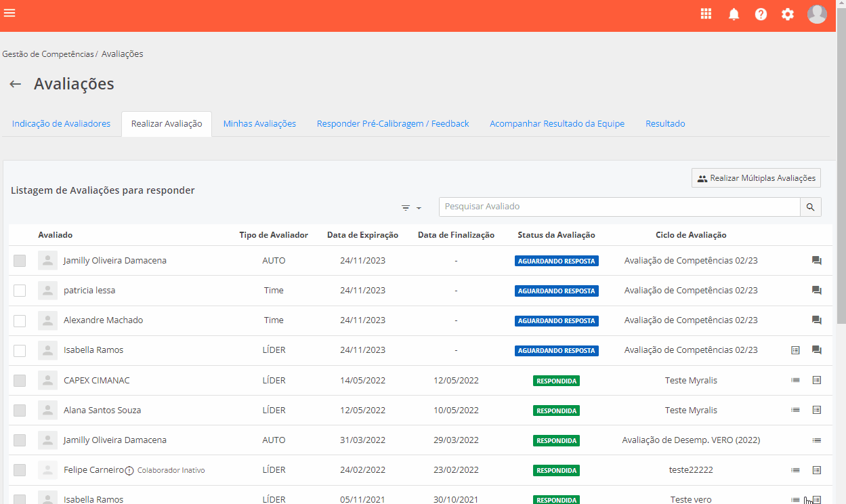Open the notifications bell
846x504 pixels.
(x=734, y=14)
